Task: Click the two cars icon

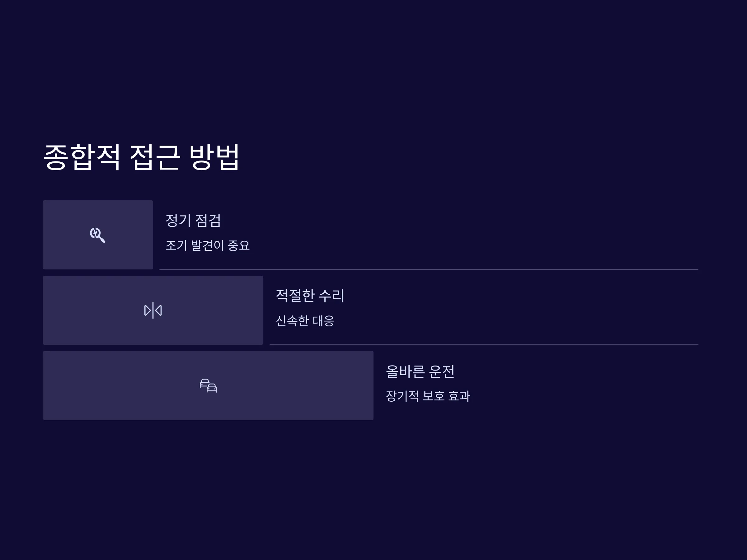Action: click(x=208, y=385)
